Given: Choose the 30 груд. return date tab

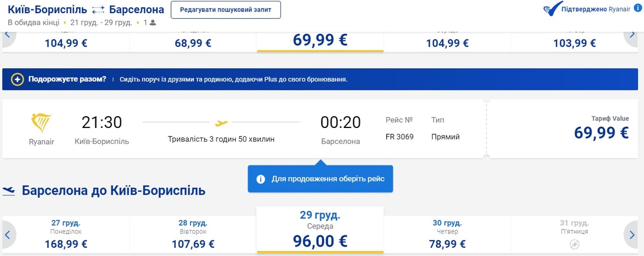Looking at the screenshot, I should point(447,234).
